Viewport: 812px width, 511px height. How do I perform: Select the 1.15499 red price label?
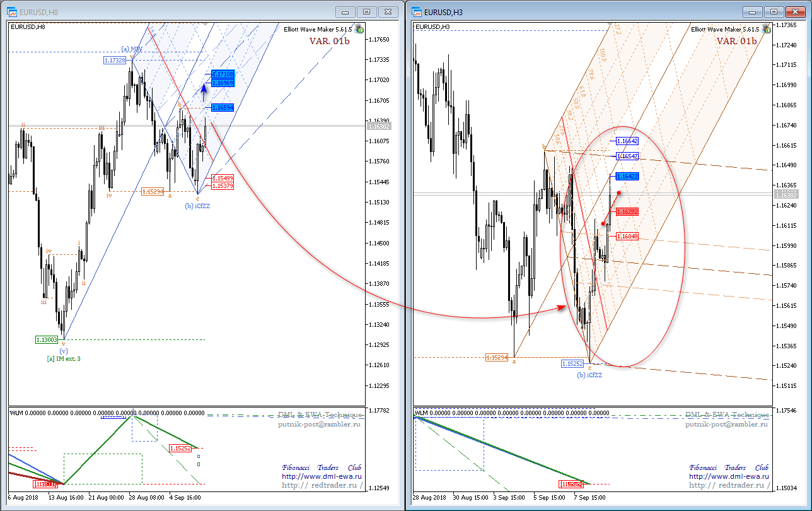tap(223, 178)
